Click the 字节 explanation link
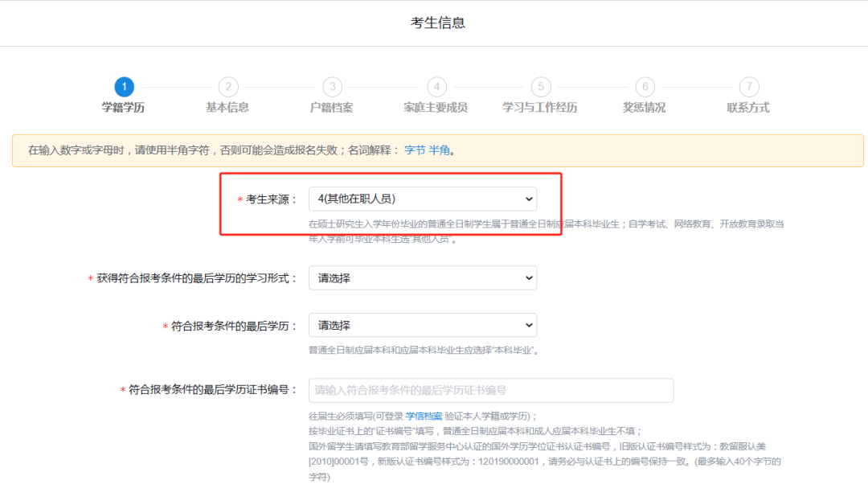The width and height of the screenshot is (868, 497). 414,150
